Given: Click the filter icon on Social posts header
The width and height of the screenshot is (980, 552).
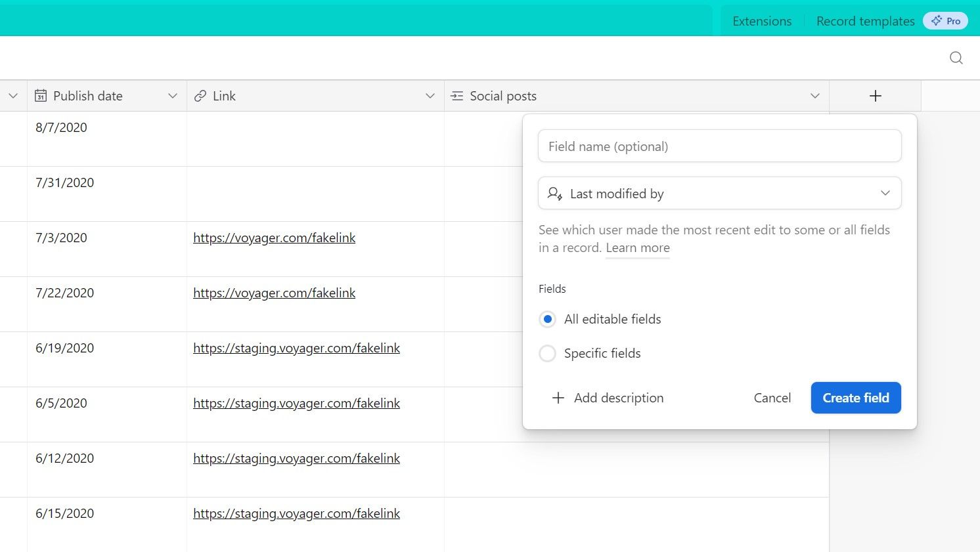Looking at the screenshot, I should [457, 96].
